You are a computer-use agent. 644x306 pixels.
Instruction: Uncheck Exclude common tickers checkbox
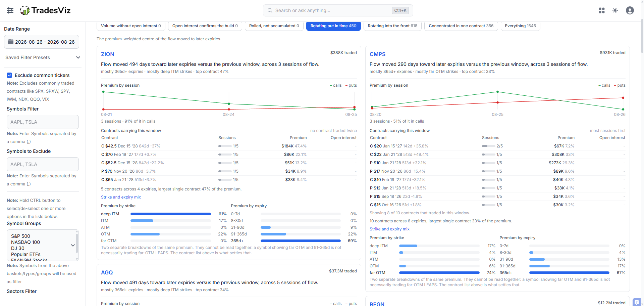coord(10,75)
